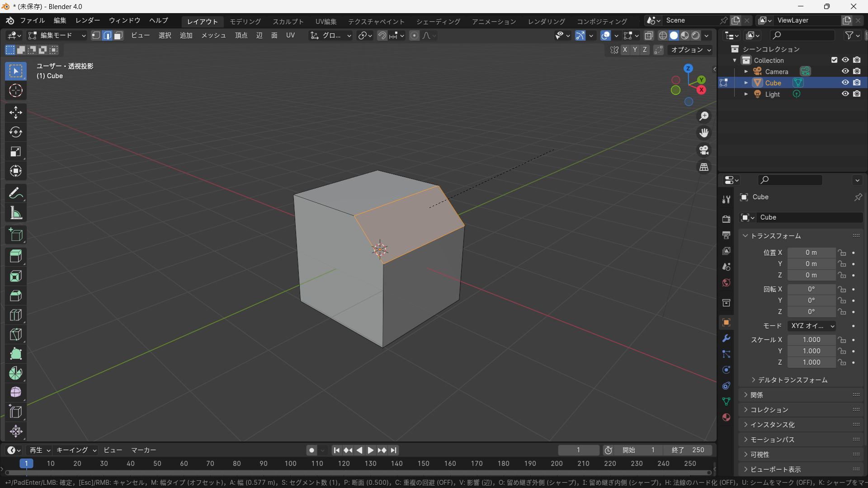Toggle camera view button in viewport

click(x=704, y=150)
